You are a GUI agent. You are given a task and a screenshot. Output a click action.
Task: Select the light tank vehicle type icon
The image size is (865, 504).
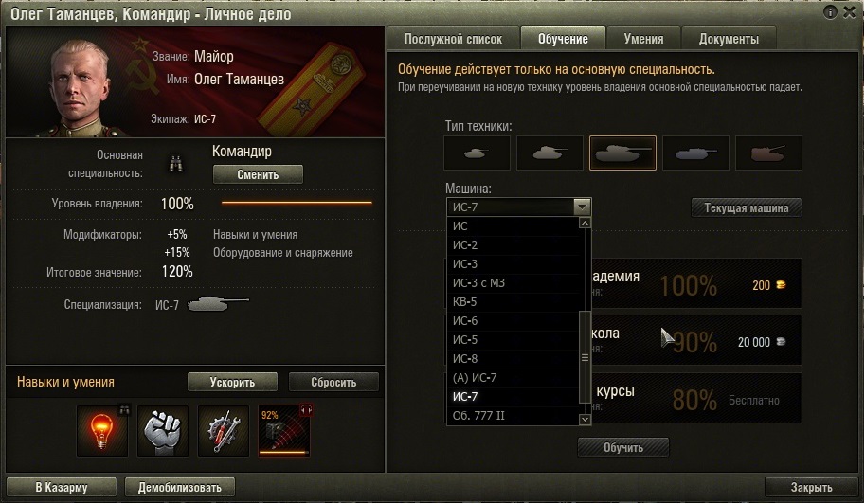pyautogui.click(x=477, y=153)
